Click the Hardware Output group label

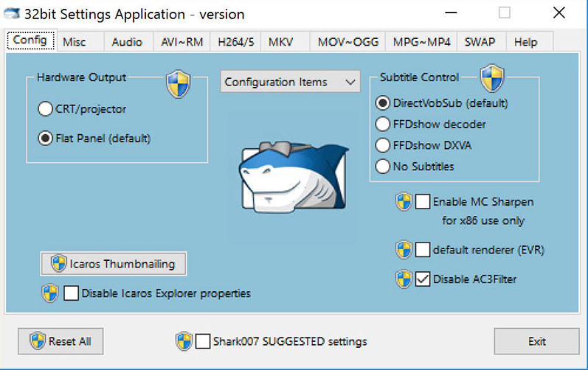[81, 77]
